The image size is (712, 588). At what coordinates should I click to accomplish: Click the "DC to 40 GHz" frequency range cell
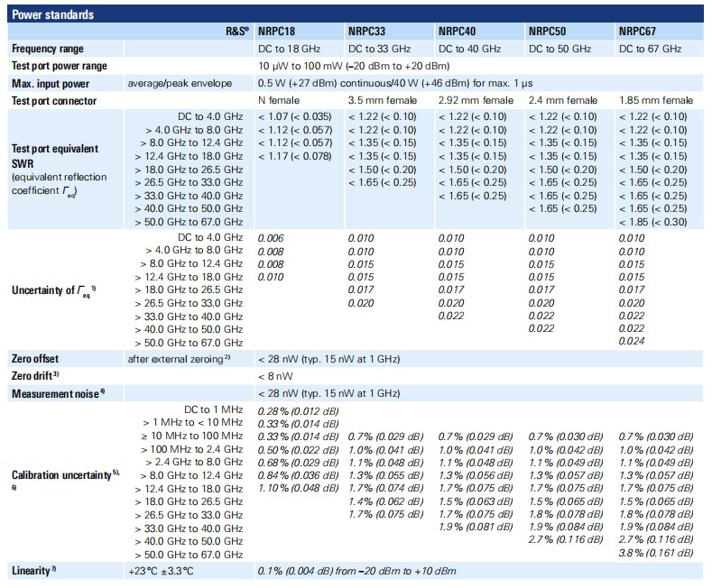click(469, 49)
